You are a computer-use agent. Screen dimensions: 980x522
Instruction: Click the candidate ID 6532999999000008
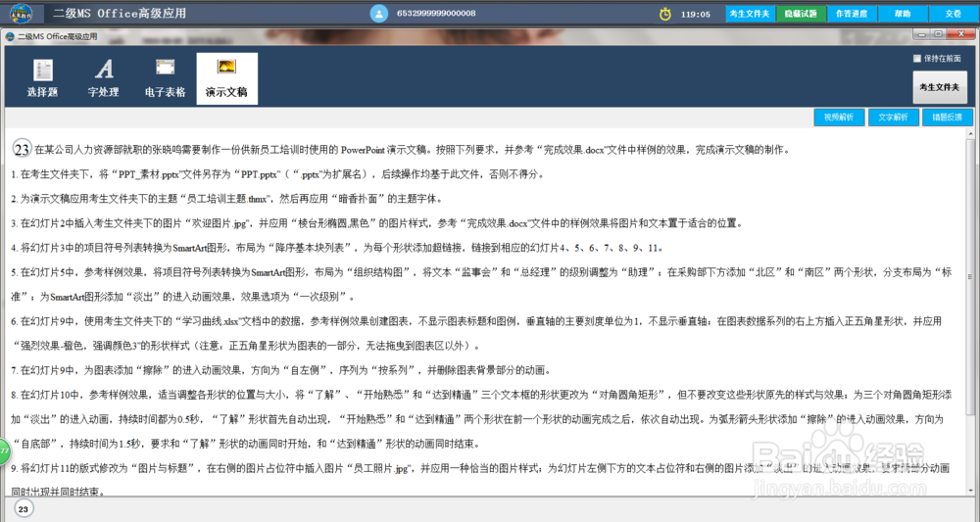coord(436,13)
